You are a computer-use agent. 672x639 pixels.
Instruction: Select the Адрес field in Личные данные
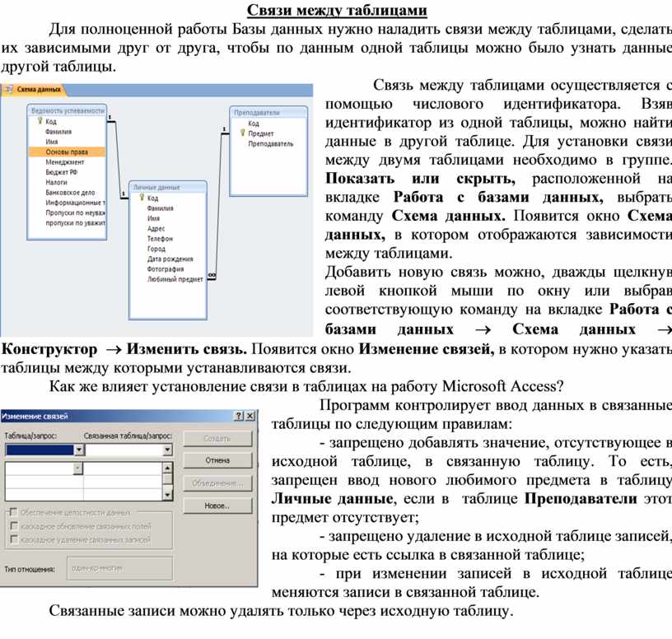(x=156, y=228)
